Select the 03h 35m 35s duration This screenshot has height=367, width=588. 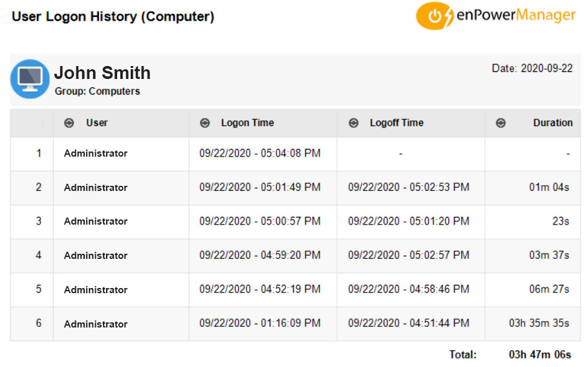coord(539,323)
